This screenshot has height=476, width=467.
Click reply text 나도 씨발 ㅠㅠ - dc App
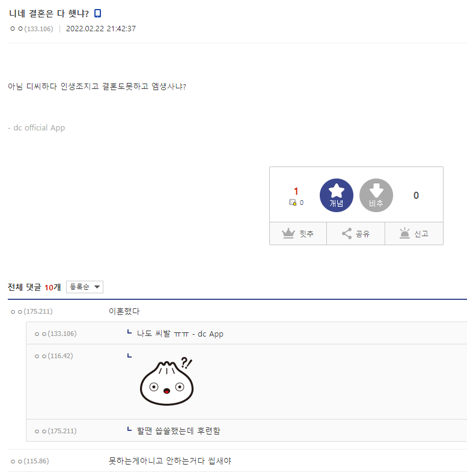click(180, 334)
